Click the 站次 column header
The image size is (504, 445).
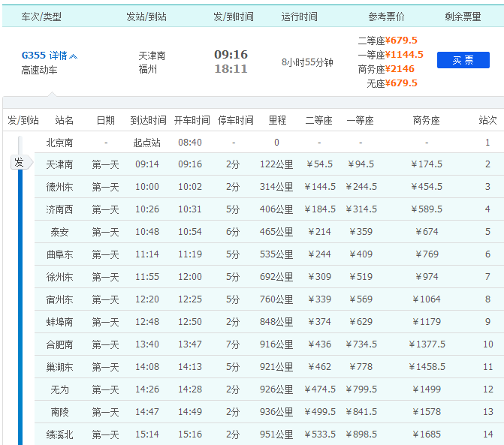point(487,120)
